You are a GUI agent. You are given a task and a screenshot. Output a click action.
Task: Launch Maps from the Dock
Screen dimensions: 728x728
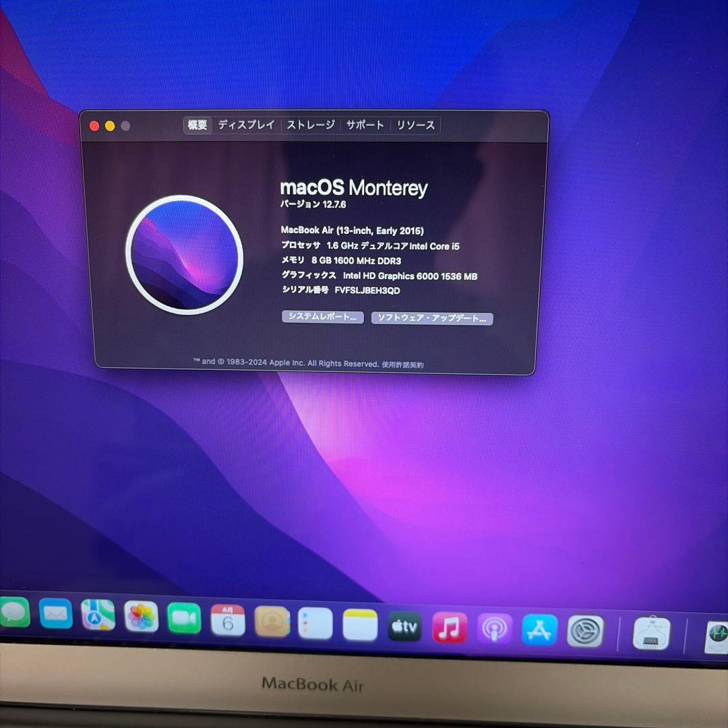98,617
